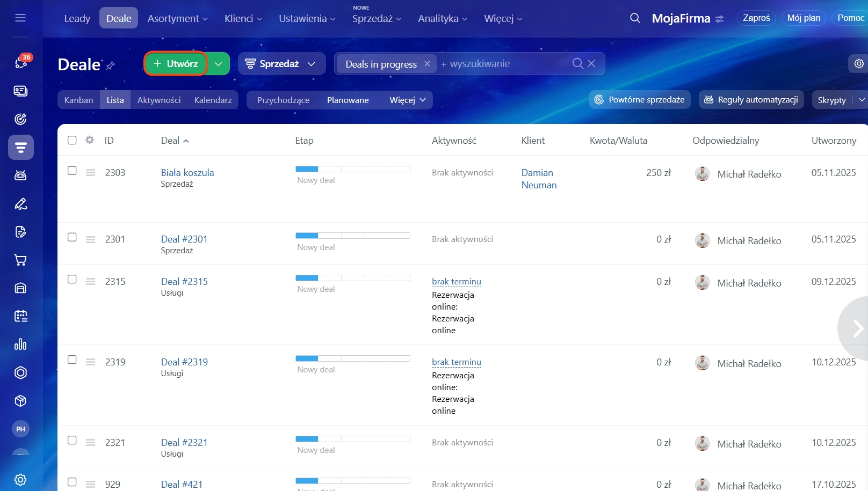The width and height of the screenshot is (868, 491).
Task: Expand the arrow next to Utwórz button
Action: [219, 64]
